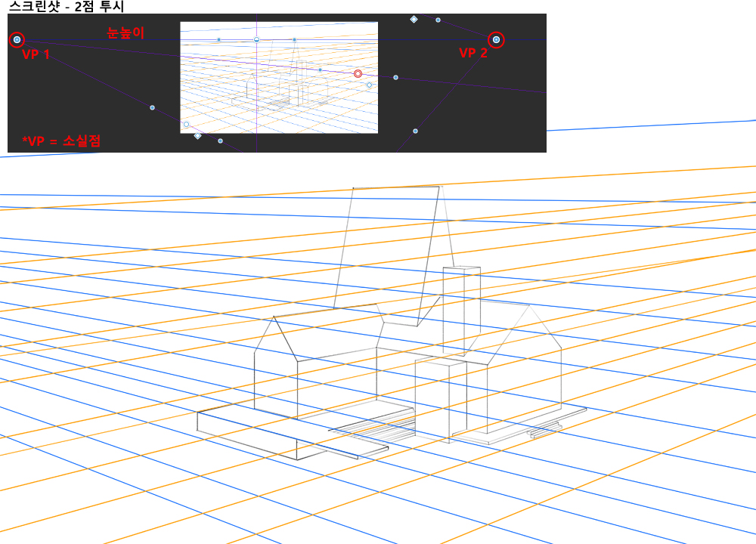
Task: Click the red VP 2 text label
Action: tap(473, 53)
